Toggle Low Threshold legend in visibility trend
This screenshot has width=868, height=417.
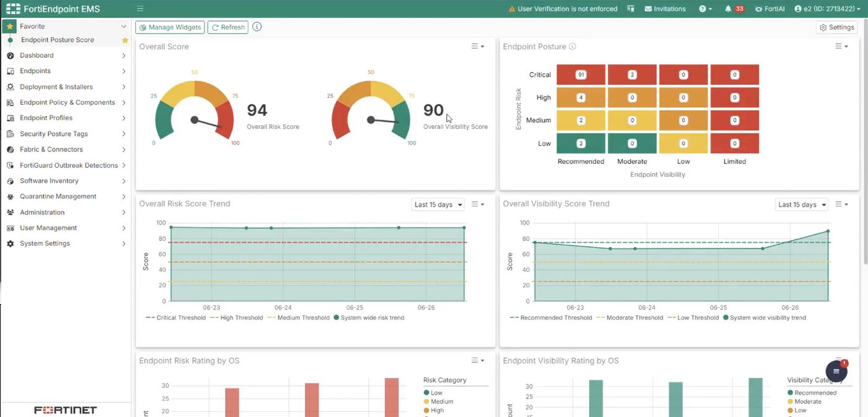693,318
